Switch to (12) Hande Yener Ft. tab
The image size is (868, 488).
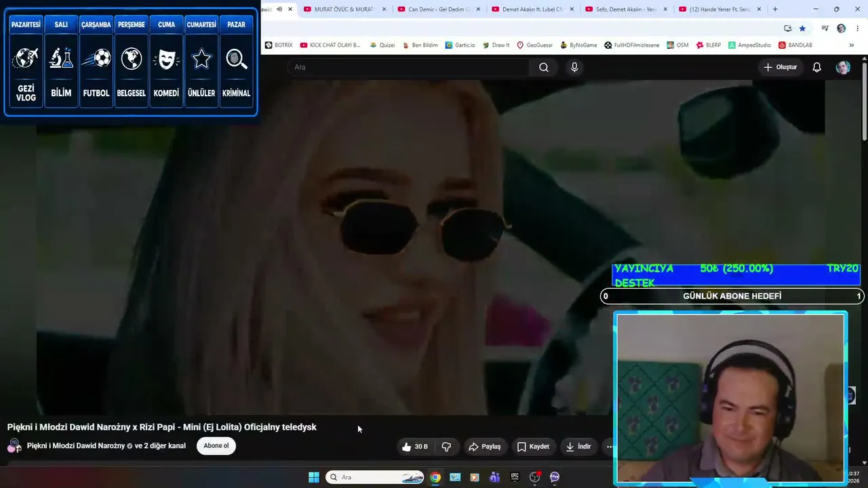tap(719, 9)
